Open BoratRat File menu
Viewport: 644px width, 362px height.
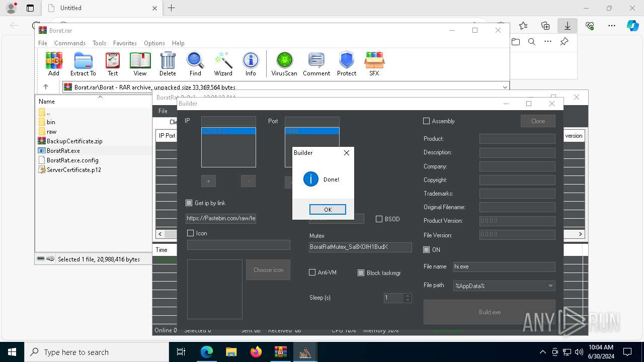[163, 111]
